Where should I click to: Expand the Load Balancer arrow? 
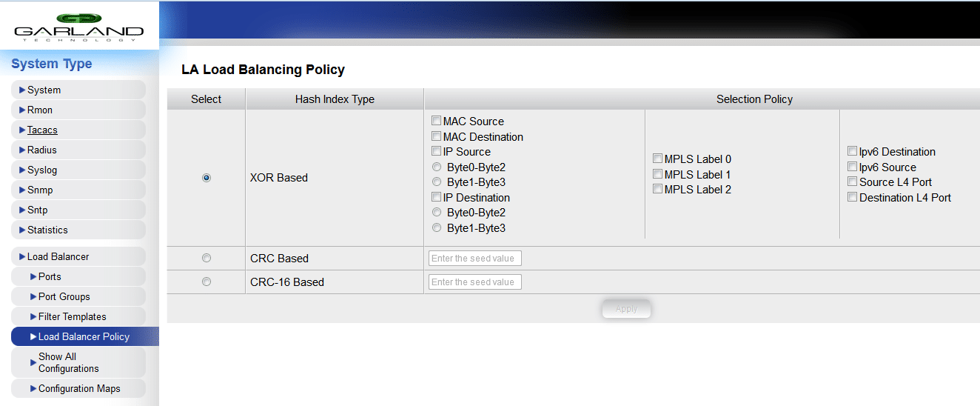[23, 256]
